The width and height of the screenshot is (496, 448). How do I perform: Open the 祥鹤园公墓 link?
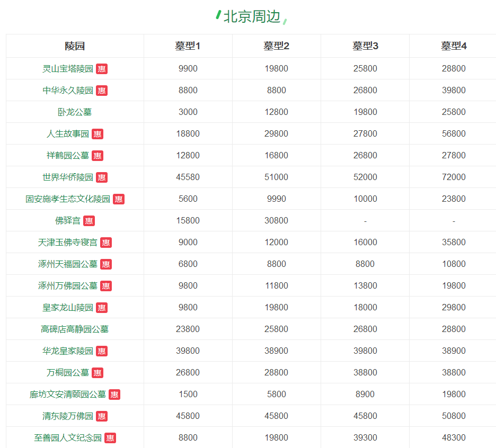pos(68,156)
